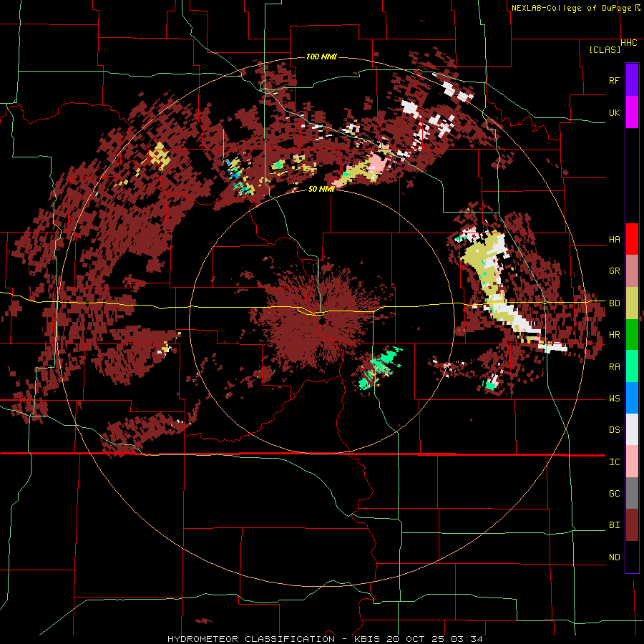Click the RF purple legend swatch
This screenshot has width=644, height=644.
(632, 80)
